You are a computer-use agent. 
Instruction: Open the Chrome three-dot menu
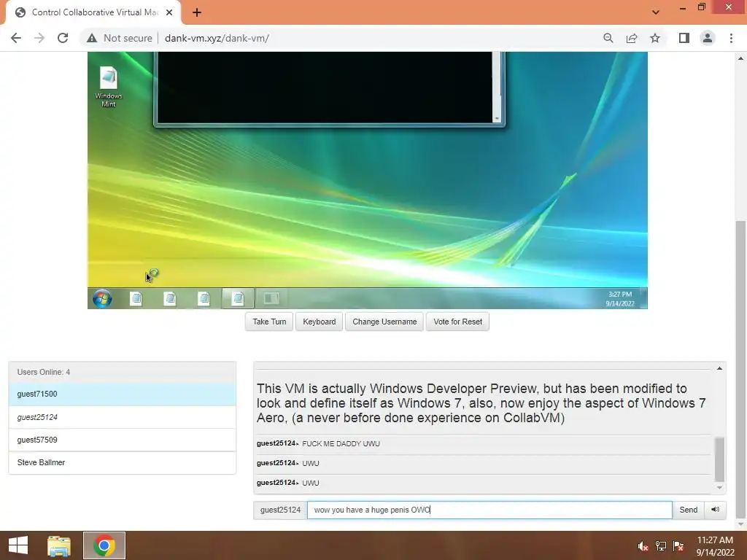(731, 38)
